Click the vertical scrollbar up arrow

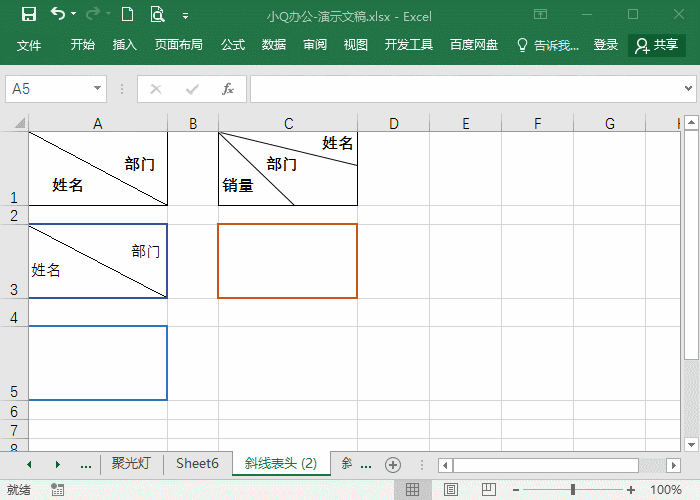pos(691,122)
